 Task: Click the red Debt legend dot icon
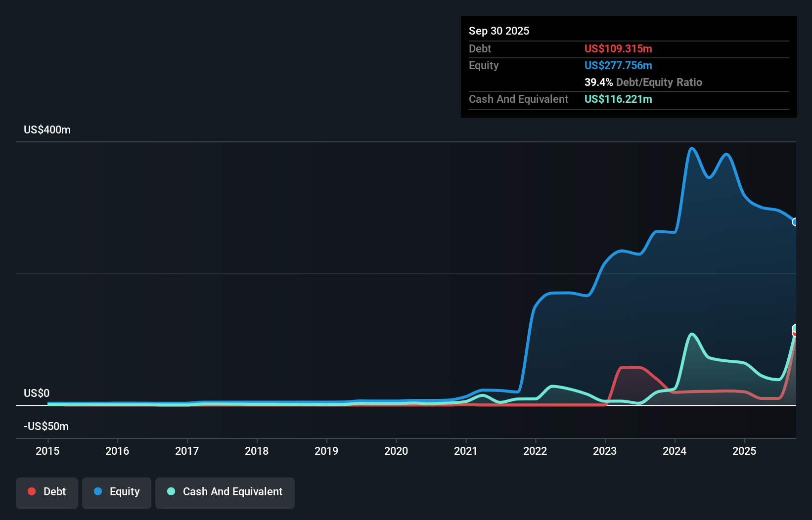(x=32, y=491)
